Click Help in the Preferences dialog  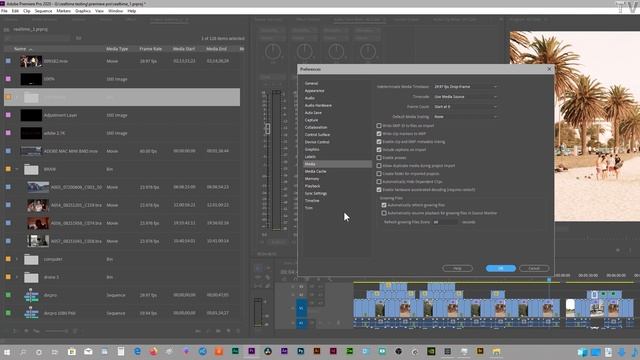(458, 268)
